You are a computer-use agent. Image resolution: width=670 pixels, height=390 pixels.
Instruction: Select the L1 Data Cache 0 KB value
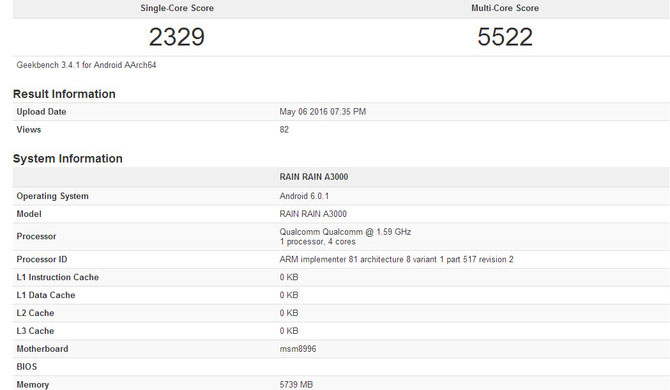[289, 295]
